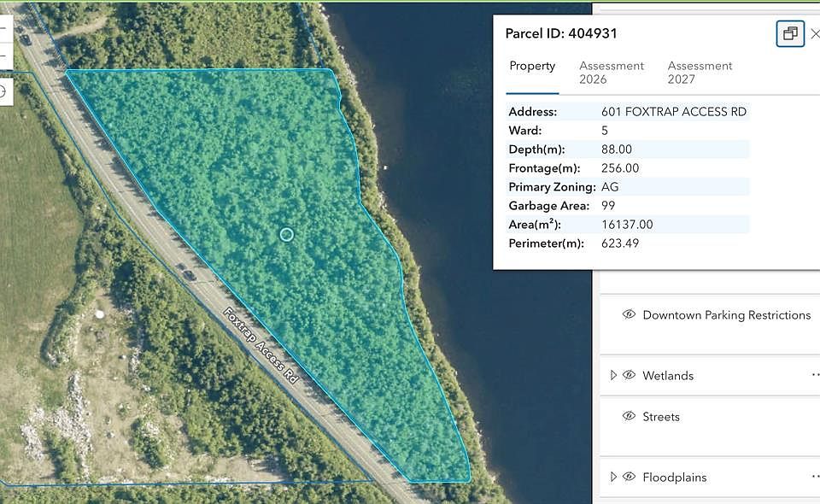Click the Foxtrap Access Rd map label

point(261,345)
